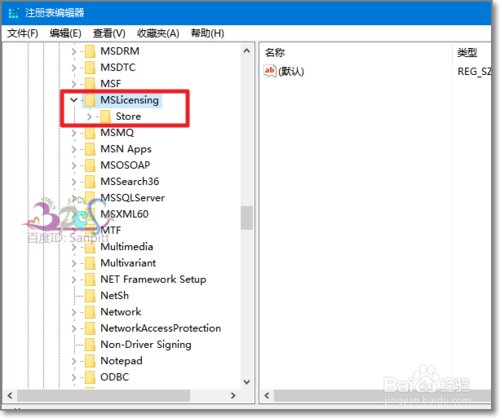This screenshot has height=418, width=500.
Task: Expand the NetworkAccessProtection key
Action: pyautogui.click(x=74, y=328)
